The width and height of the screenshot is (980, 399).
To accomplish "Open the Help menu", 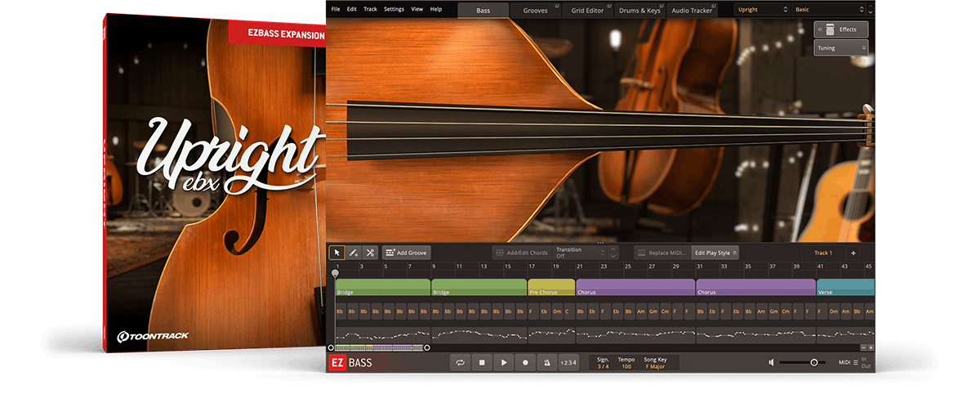I will (x=436, y=9).
